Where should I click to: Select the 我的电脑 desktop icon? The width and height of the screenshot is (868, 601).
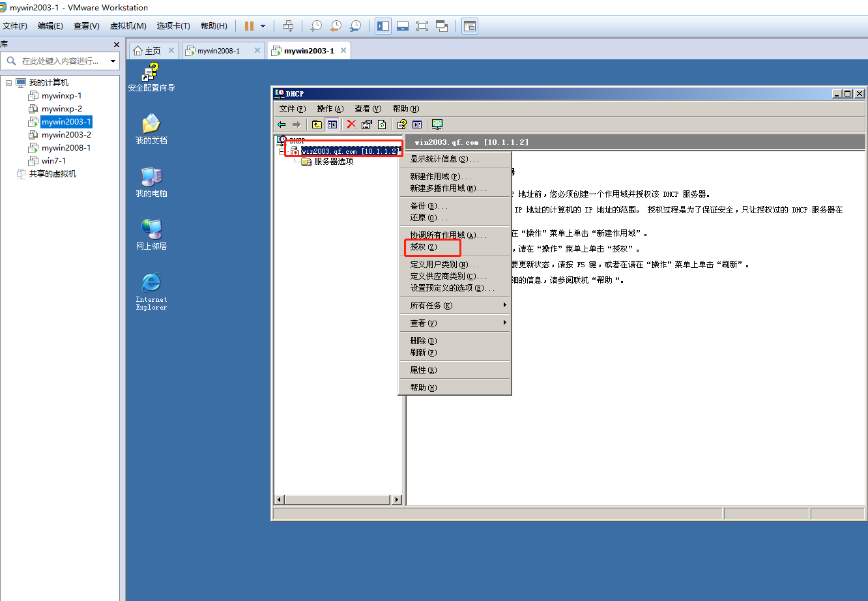click(x=151, y=182)
